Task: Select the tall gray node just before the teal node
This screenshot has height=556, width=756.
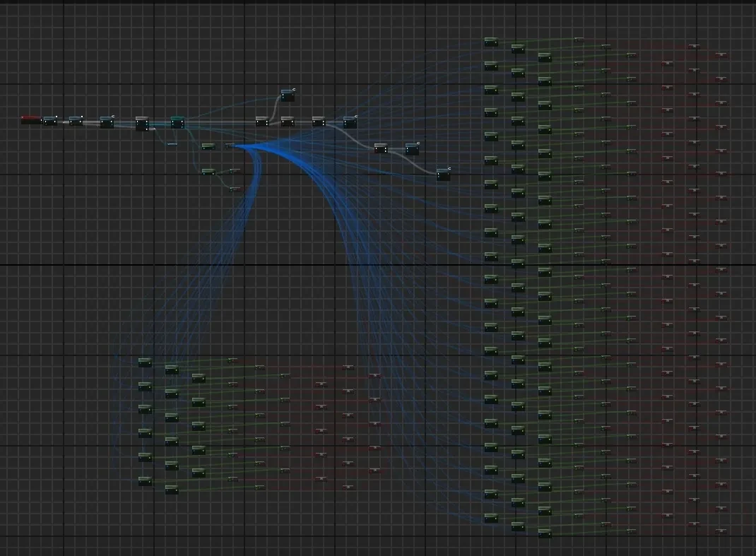Action: pos(142,124)
